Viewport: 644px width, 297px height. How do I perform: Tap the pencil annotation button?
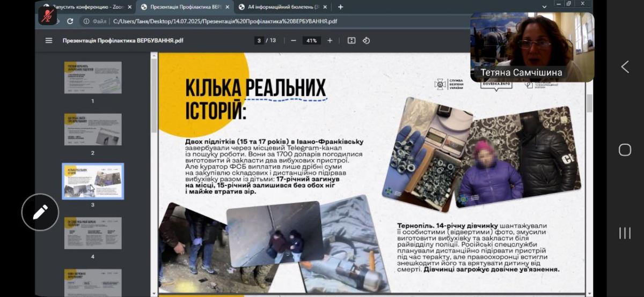click(40, 212)
